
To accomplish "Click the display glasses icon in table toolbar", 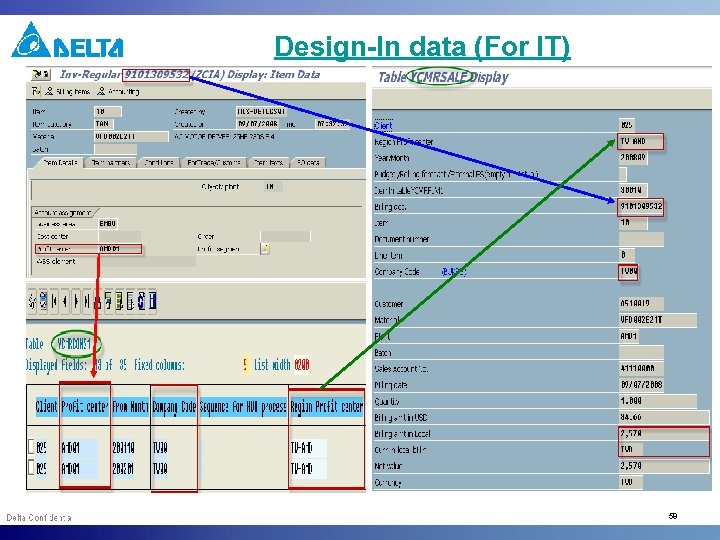I will coord(32,301).
